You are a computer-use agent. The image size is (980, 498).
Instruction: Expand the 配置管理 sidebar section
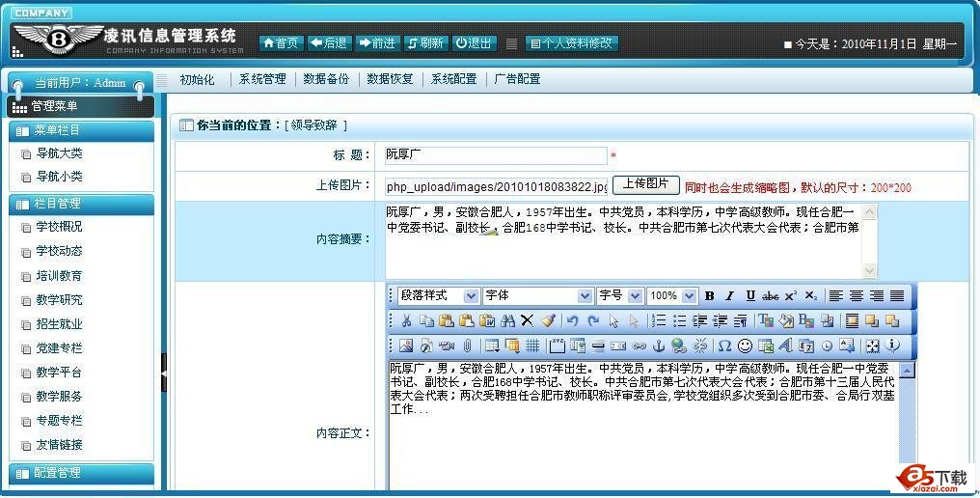click(81, 474)
